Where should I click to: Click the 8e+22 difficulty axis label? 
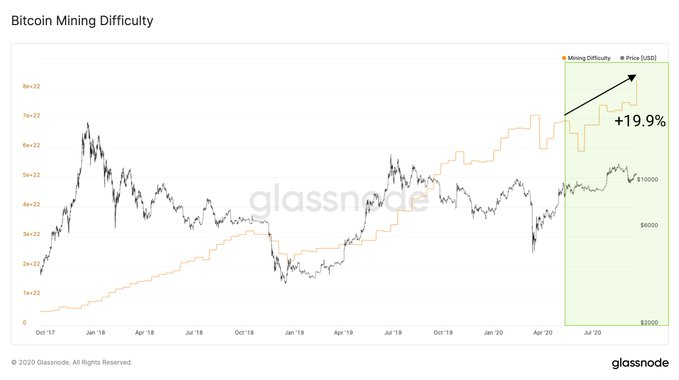coord(31,87)
